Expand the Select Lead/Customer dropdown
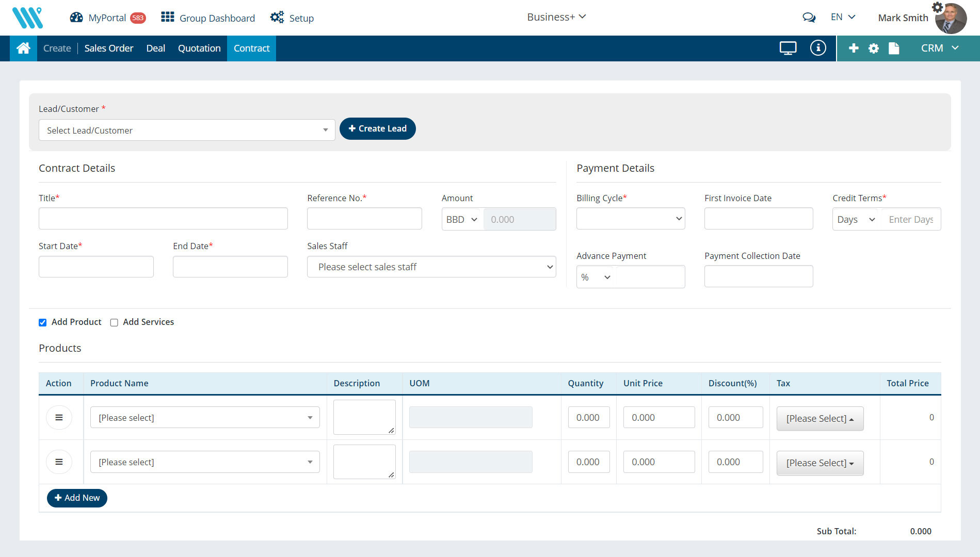This screenshot has height=557, width=980. point(186,130)
